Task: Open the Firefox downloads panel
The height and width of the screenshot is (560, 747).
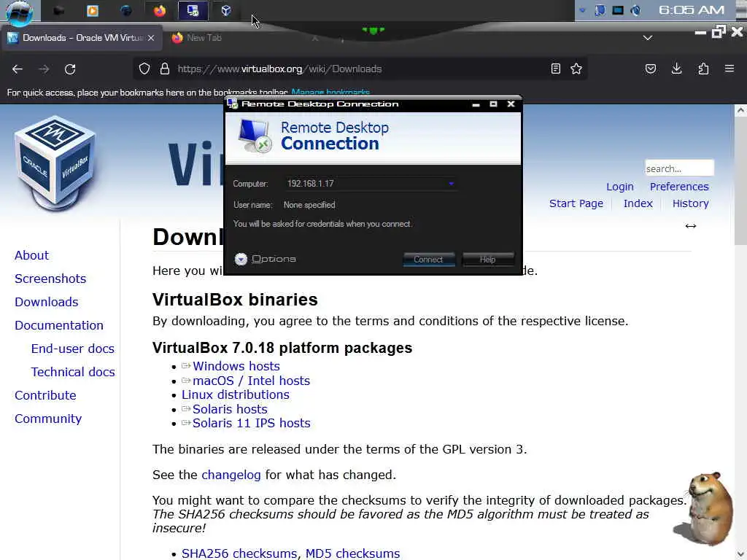Action: [676, 69]
